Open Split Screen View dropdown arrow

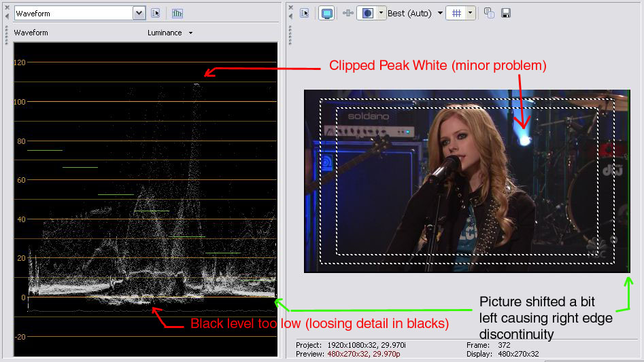point(381,13)
